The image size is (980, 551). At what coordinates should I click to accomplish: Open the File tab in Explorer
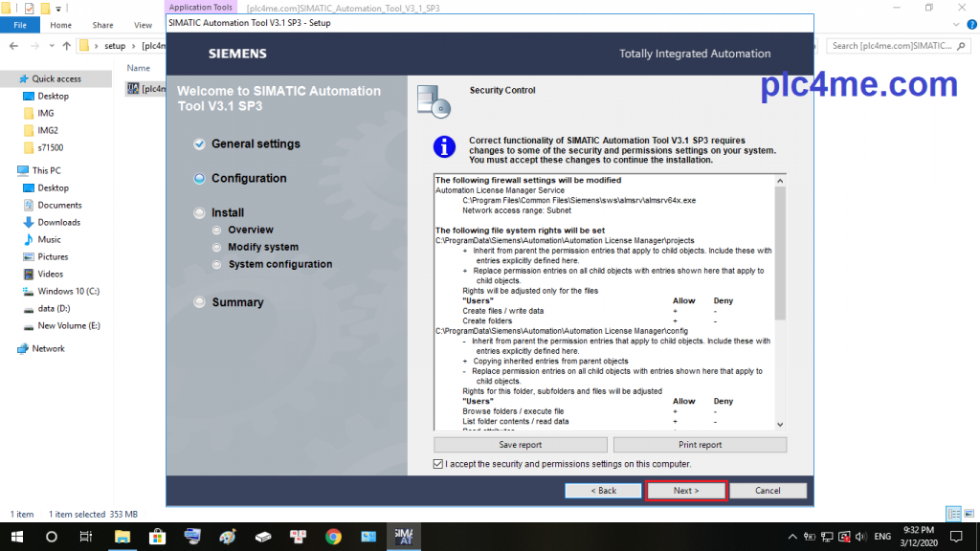(19, 25)
